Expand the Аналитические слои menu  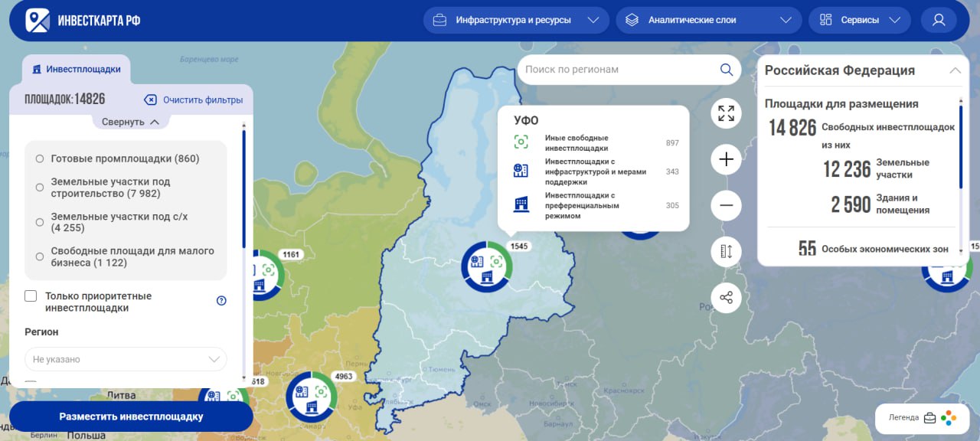708,21
